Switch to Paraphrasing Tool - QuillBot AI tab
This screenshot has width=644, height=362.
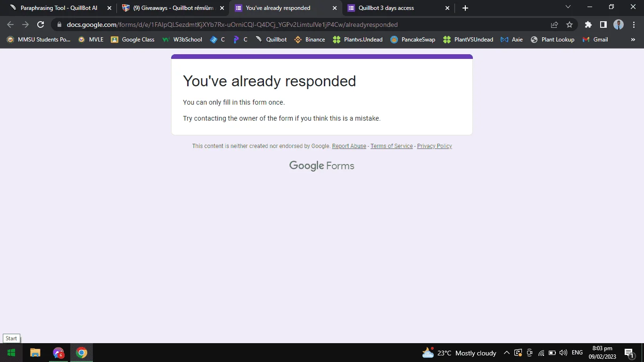[59, 8]
